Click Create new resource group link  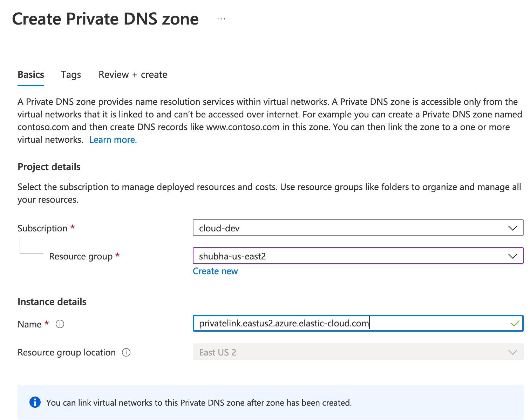[215, 271]
